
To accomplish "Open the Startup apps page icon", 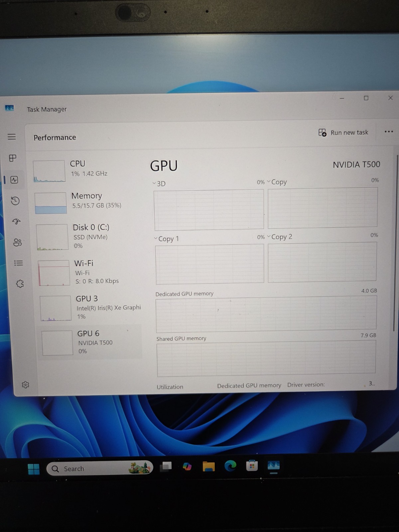I will tap(16, 221).
